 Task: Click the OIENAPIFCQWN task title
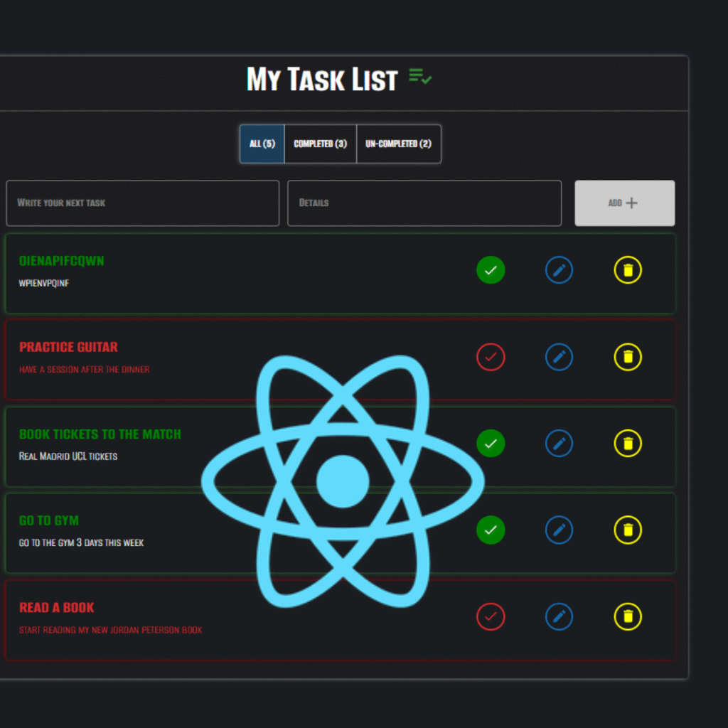pos(61,261)
